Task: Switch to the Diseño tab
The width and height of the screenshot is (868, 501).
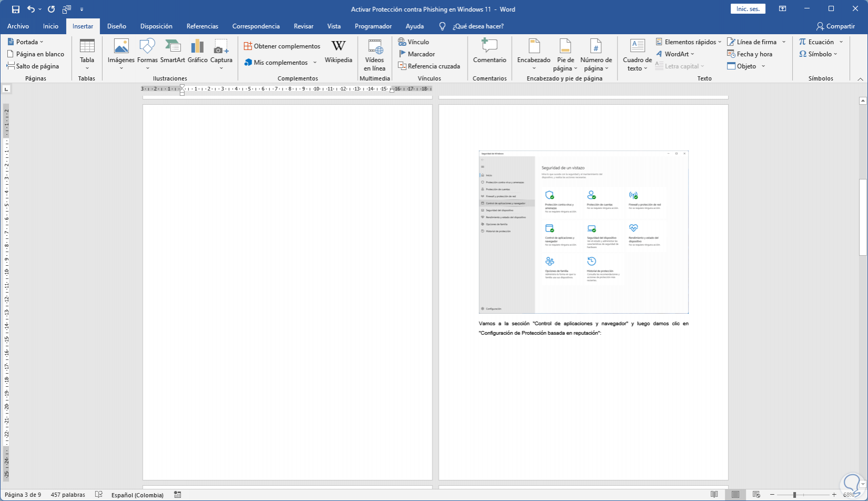Action: pos(116,26)
